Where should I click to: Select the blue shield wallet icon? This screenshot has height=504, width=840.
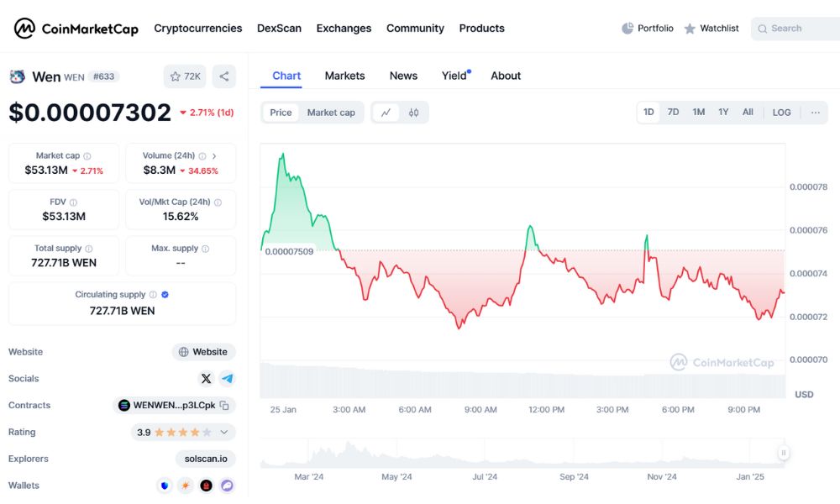coord(165,486)
